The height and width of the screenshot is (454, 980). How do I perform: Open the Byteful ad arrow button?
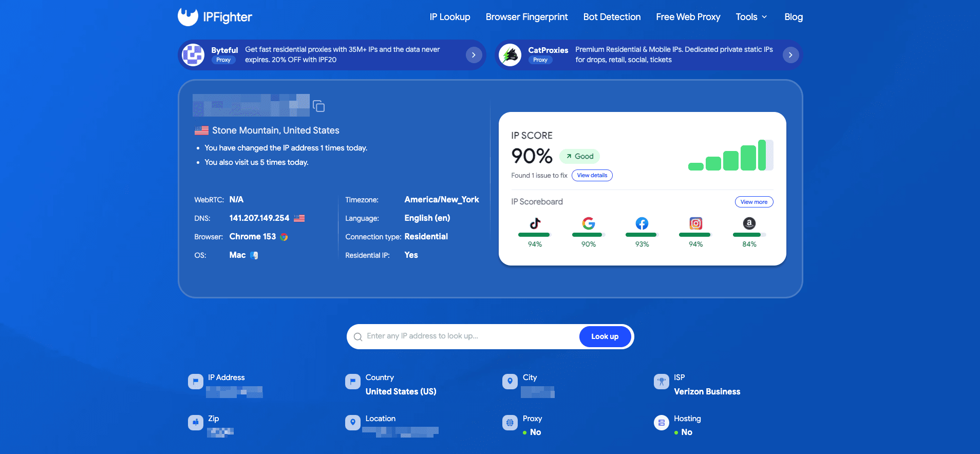474,55
